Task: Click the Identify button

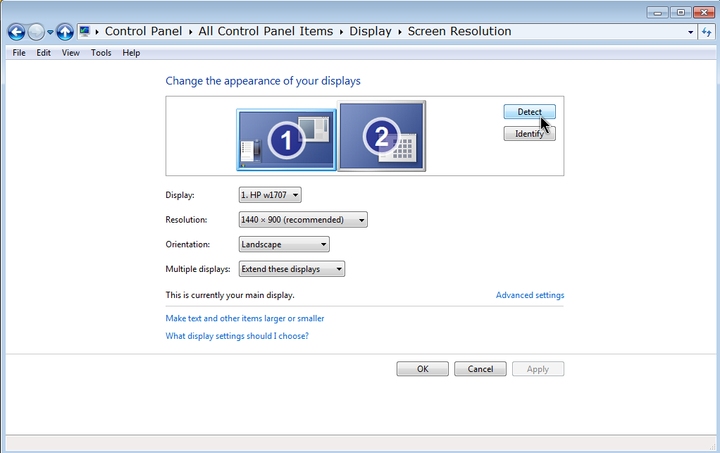Action: [529, 134]
